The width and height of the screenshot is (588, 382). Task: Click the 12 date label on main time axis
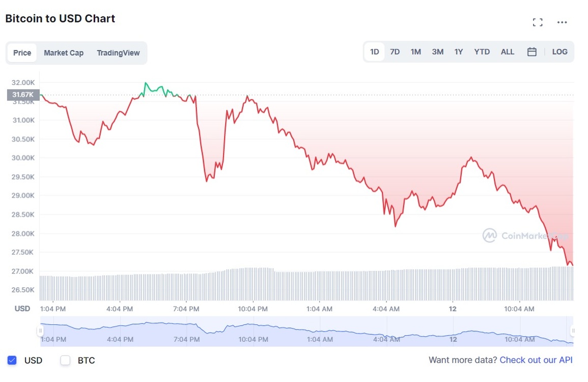point(453,309)
